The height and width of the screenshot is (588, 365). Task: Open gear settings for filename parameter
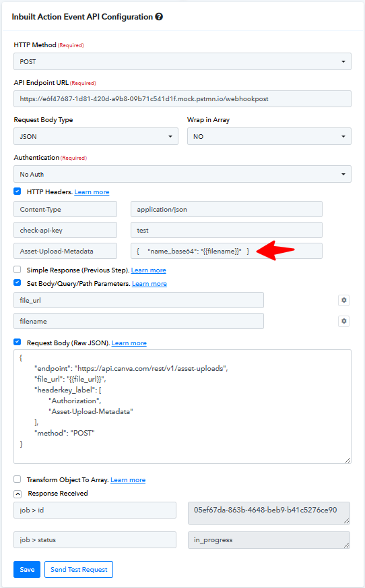343,321
